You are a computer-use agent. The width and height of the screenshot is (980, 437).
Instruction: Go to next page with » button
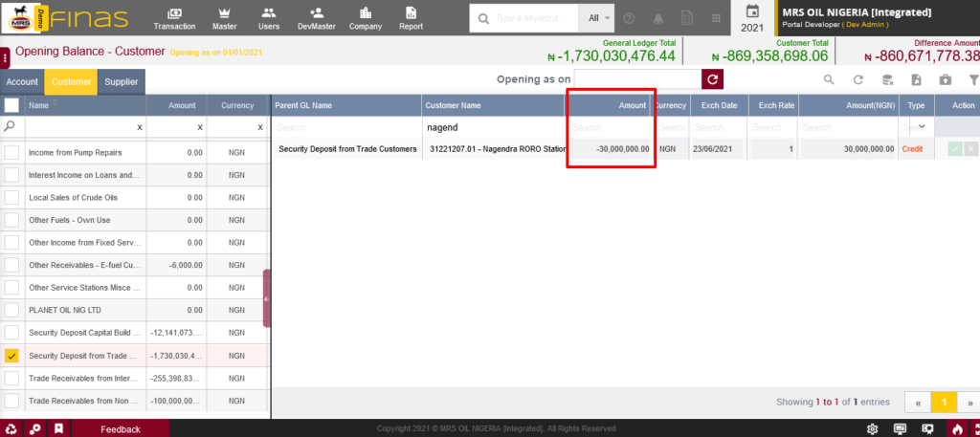(969, 403)
